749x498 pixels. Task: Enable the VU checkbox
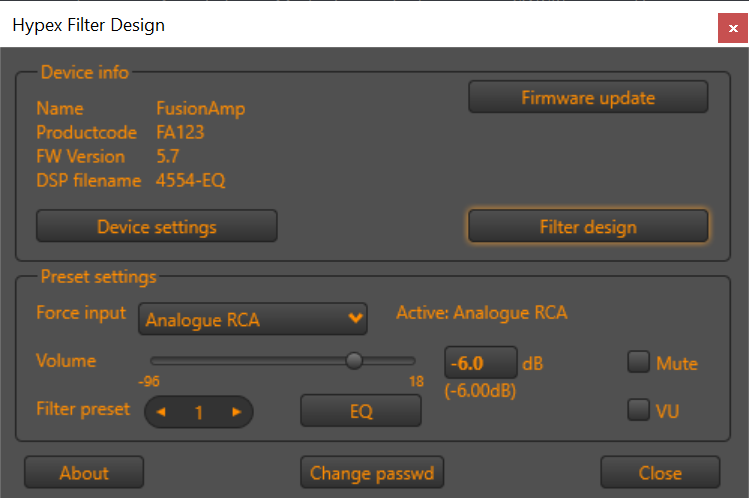pyautogui.click(x=639, y=410)
